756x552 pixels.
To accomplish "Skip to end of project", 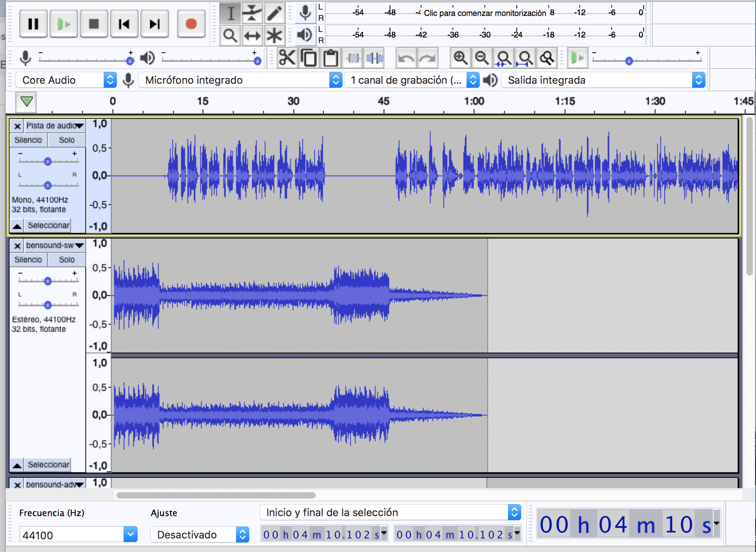I will (155, 24).
